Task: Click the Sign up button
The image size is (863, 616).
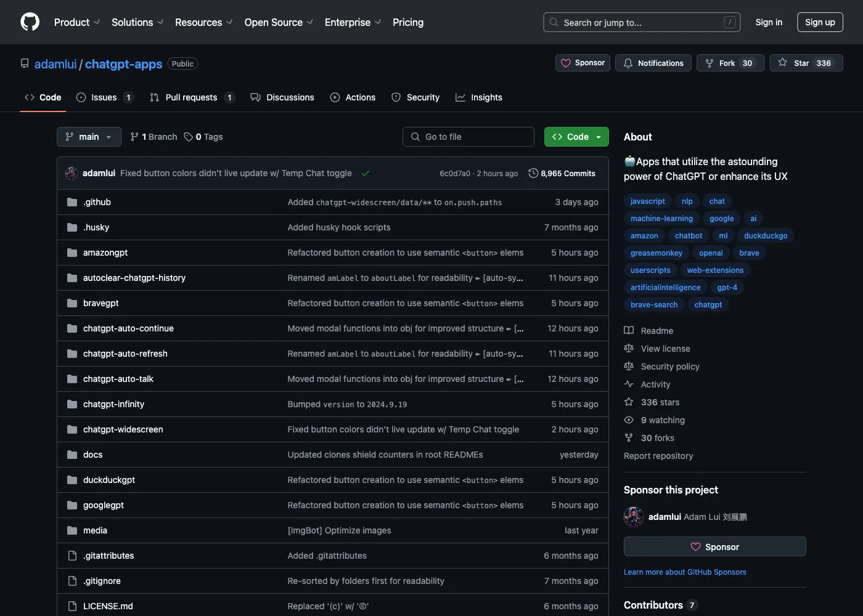Action: click(x=820, y=22)
